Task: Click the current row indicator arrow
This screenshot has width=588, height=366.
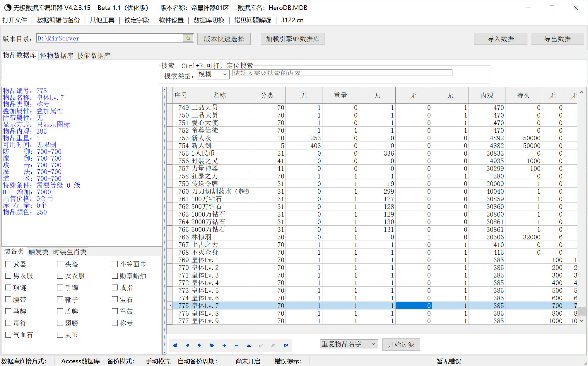Action: (x=170, y=306)
